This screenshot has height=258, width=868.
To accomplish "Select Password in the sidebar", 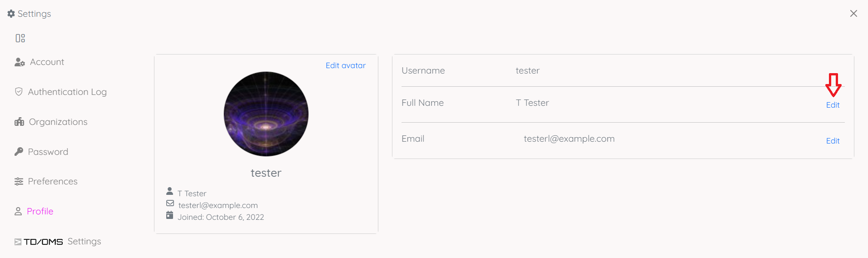I will (48, 152).
